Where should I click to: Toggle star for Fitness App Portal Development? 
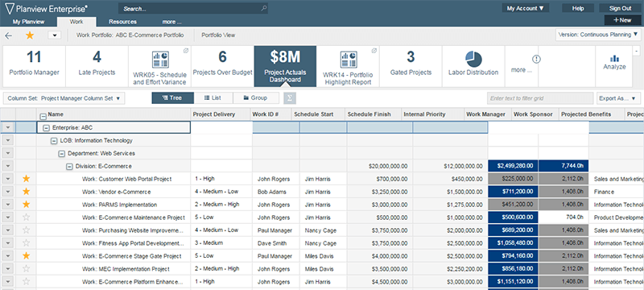point(27,242)
